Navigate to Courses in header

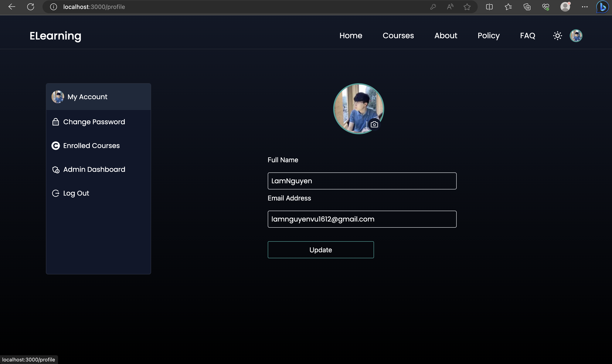pos(398,35)
